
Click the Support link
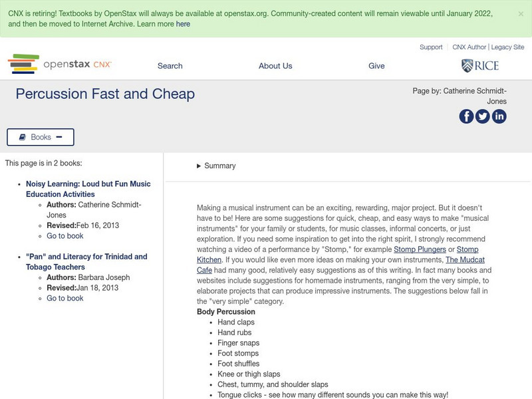(x=431, y=47)
